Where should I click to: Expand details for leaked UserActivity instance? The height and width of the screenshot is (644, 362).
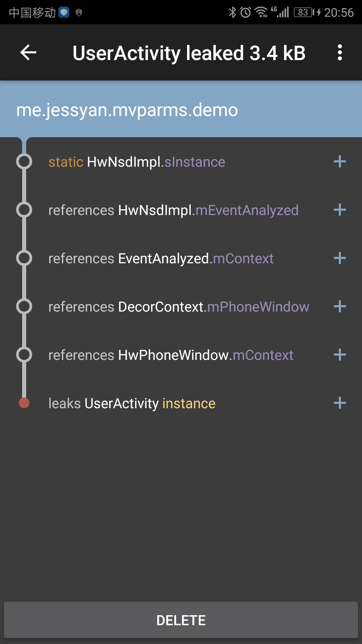(340, 403)
